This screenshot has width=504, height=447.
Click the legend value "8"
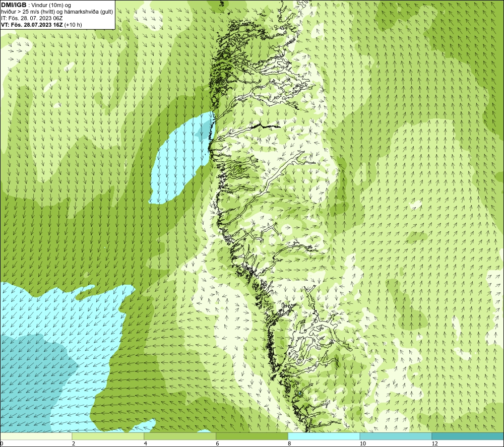tap(290, 444)
